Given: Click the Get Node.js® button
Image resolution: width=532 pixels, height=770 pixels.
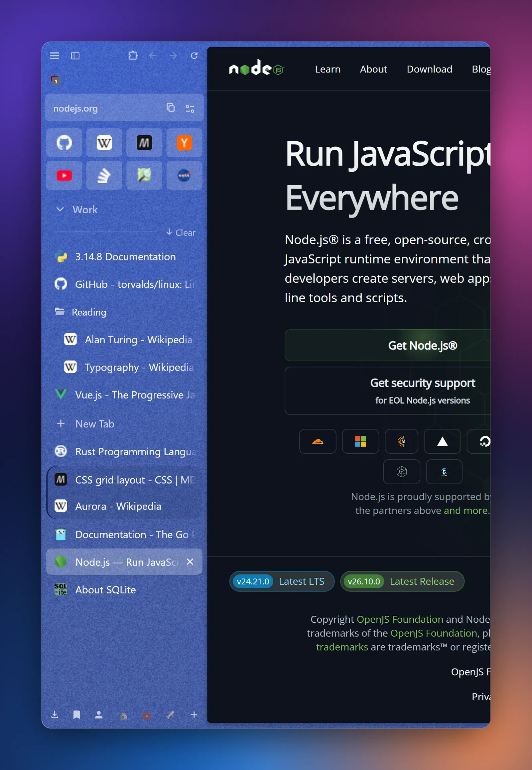Looking at the screenshot, I should click(x=387, y=345).
